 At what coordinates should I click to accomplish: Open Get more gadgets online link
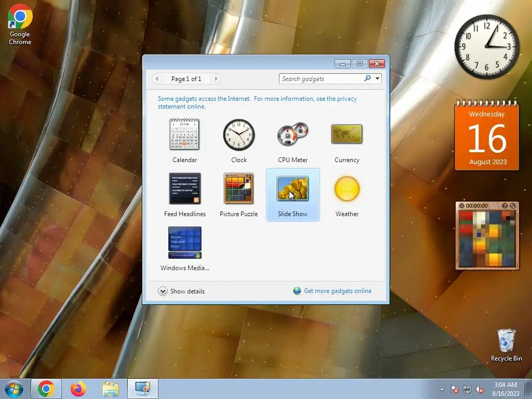click(338, 291)
